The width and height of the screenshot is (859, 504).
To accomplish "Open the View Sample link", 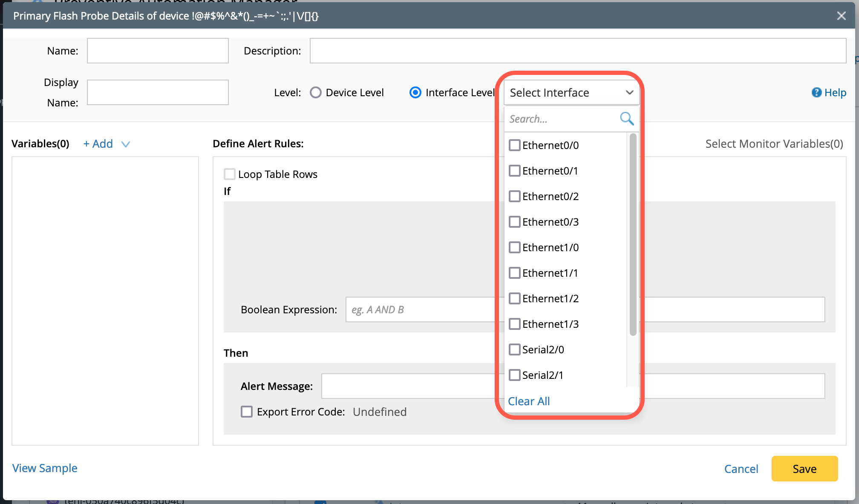I will point(45,468).
